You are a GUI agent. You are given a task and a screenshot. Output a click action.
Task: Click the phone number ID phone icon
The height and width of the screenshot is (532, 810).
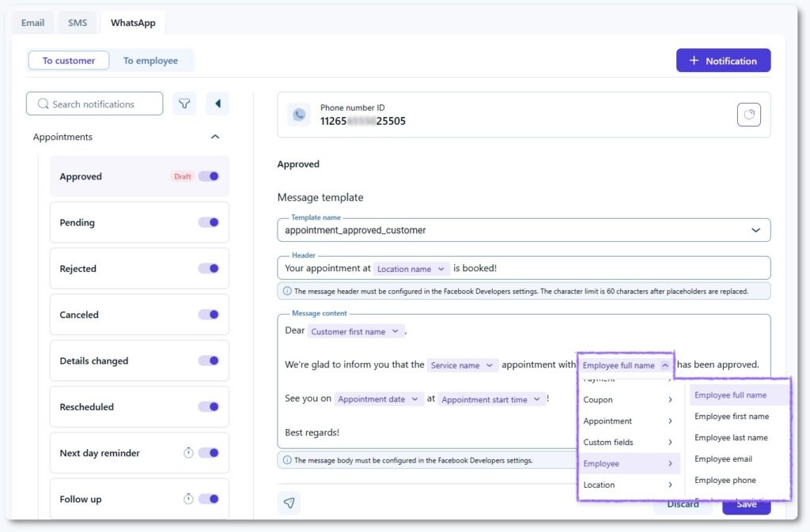click(x=299, y=115)
